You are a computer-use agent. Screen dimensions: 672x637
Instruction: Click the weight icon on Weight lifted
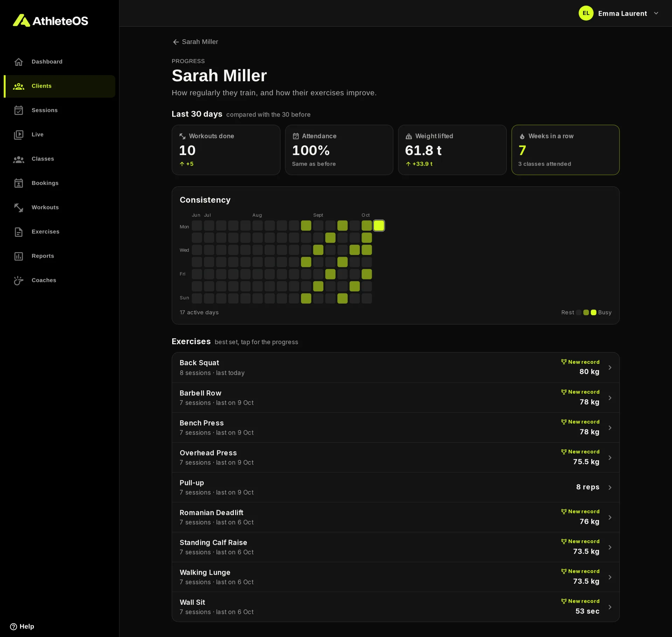[408, 136]
